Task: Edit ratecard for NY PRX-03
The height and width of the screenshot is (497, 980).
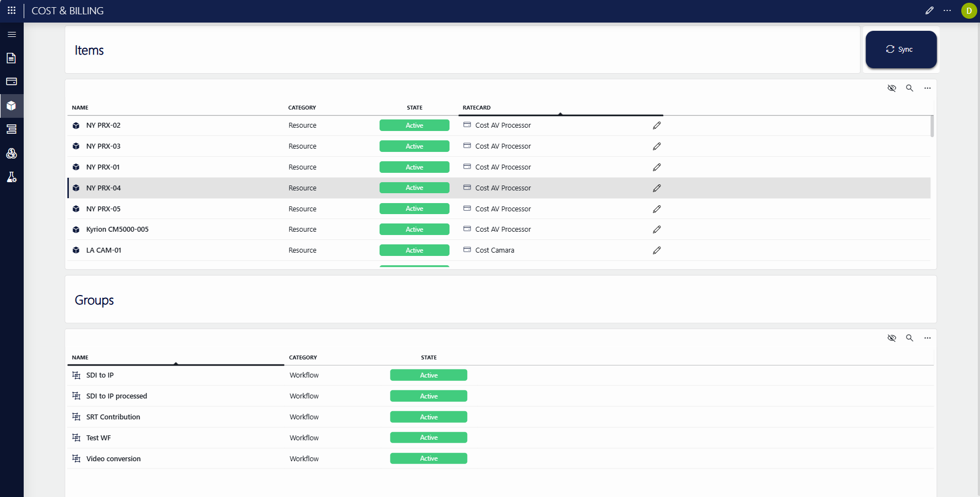Action: 657,146
